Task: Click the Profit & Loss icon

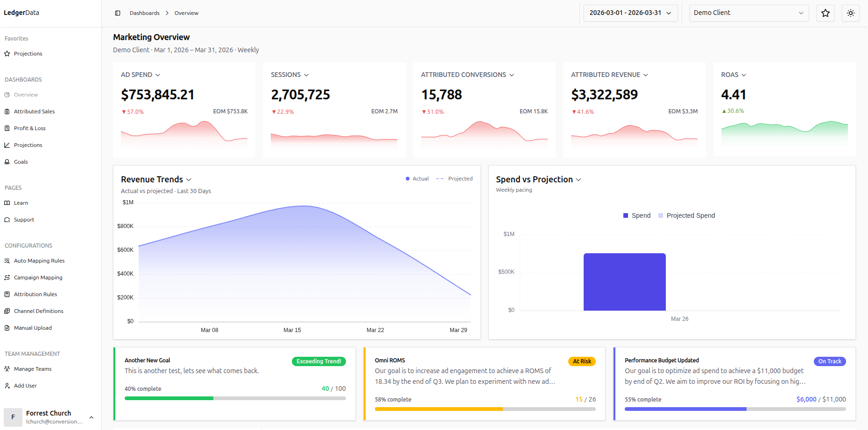Action: 7,128
